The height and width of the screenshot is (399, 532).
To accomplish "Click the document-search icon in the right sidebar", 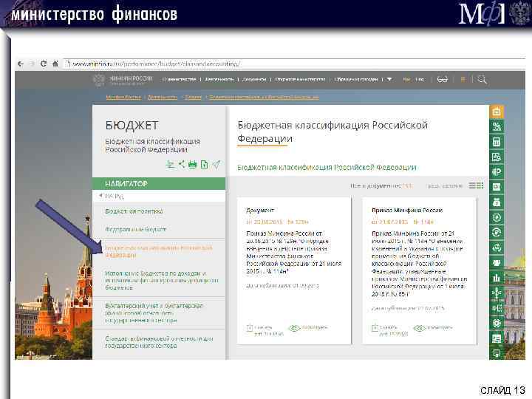I will (497, 157).
